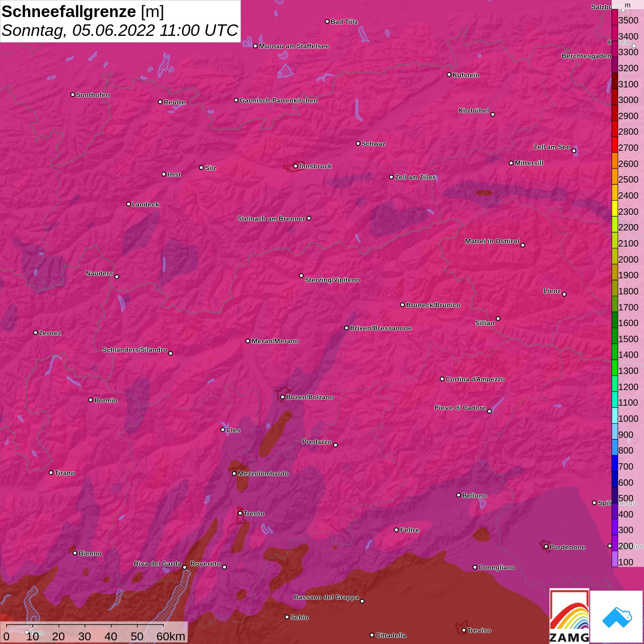Click the Landeck label

pos(145,204)
